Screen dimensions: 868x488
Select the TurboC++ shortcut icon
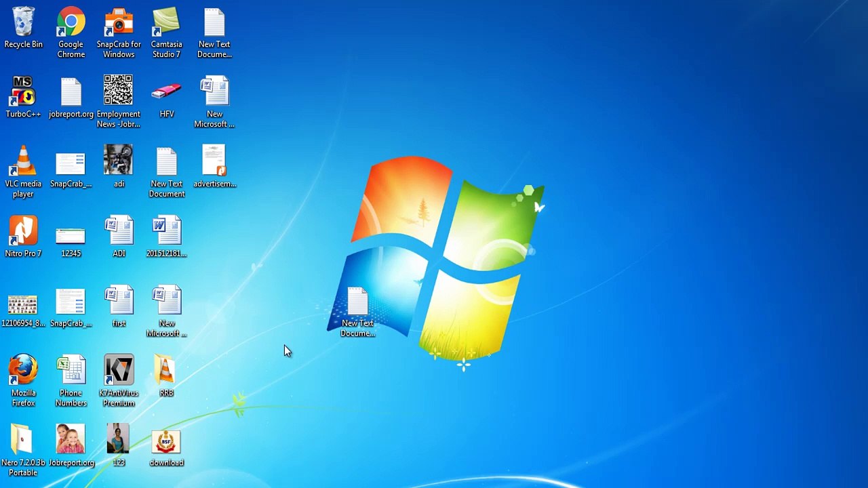coord(23,98)
